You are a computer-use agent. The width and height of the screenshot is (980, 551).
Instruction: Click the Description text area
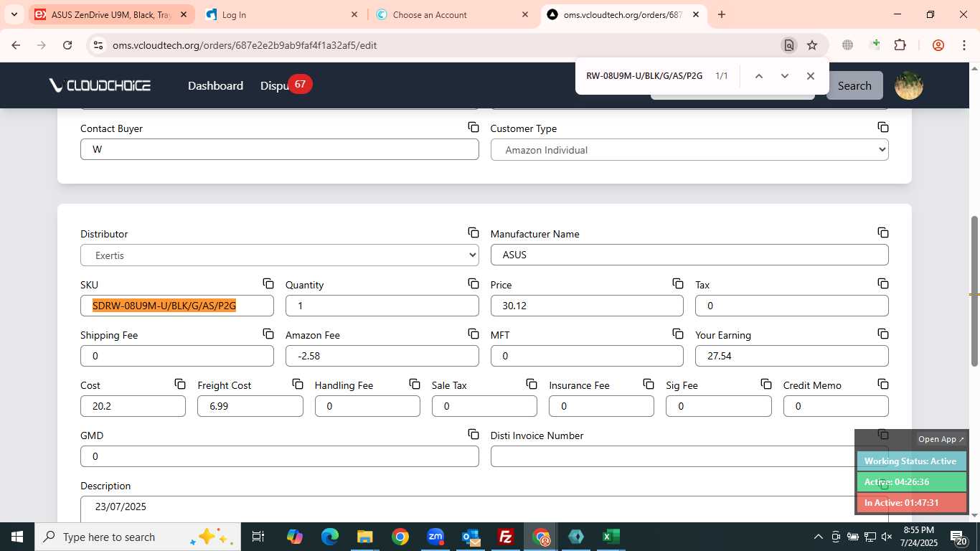pos(484,509)
